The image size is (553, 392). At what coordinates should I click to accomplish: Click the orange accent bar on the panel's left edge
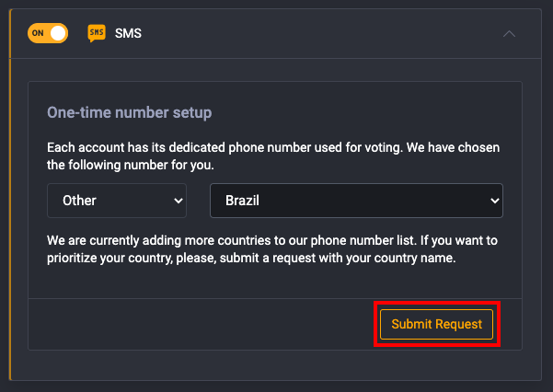[10, 195]
